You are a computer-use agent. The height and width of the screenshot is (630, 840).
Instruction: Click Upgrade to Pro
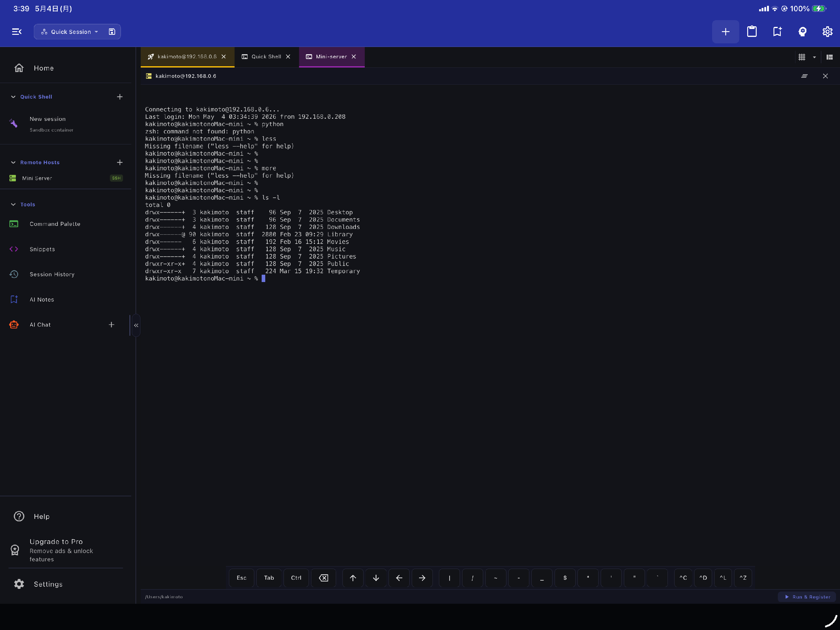[66, 550]
